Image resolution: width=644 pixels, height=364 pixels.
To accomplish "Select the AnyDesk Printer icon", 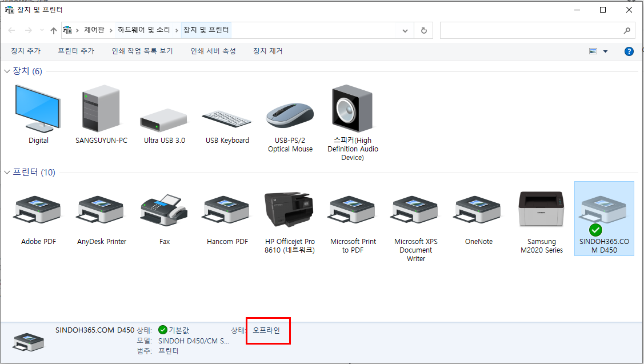I will click(101, 210).
